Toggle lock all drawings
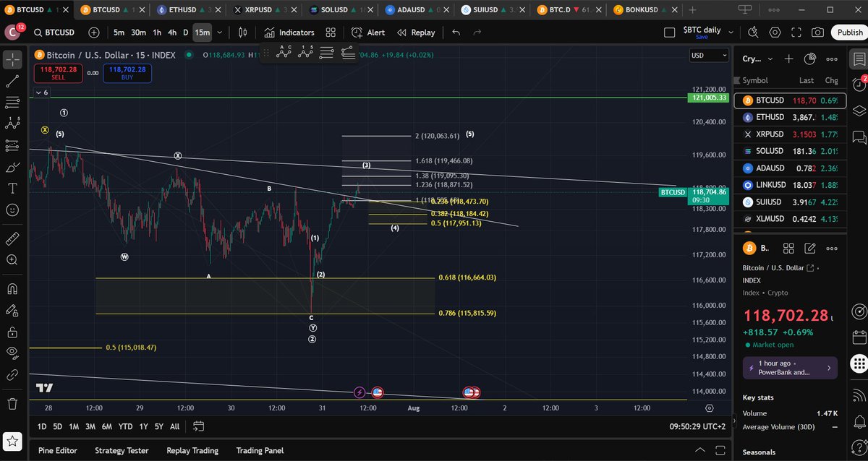The height and width of the screenshot is (461, 868). [12, 332]
